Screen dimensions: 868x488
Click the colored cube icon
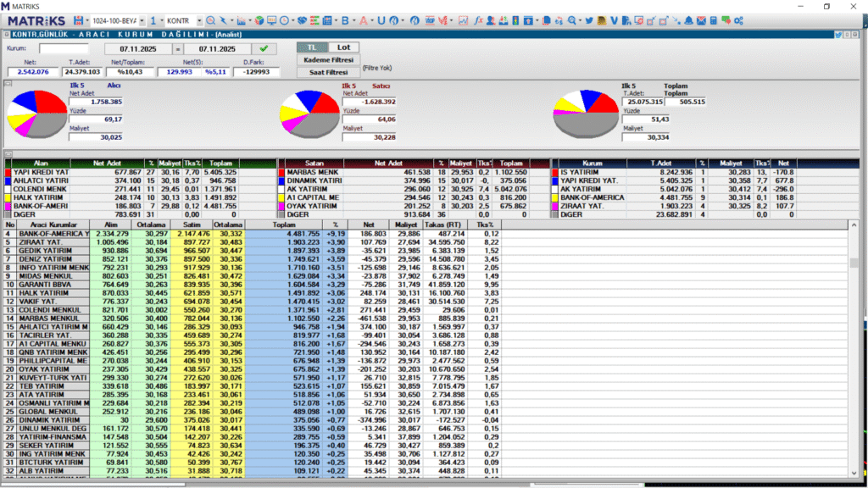(x=259, y=20)
